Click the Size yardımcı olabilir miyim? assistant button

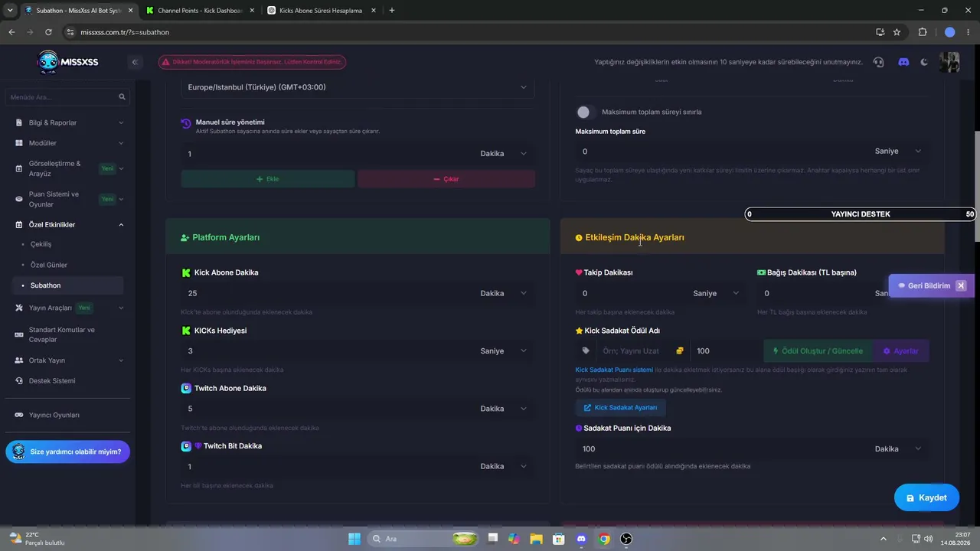coord(68,452)
